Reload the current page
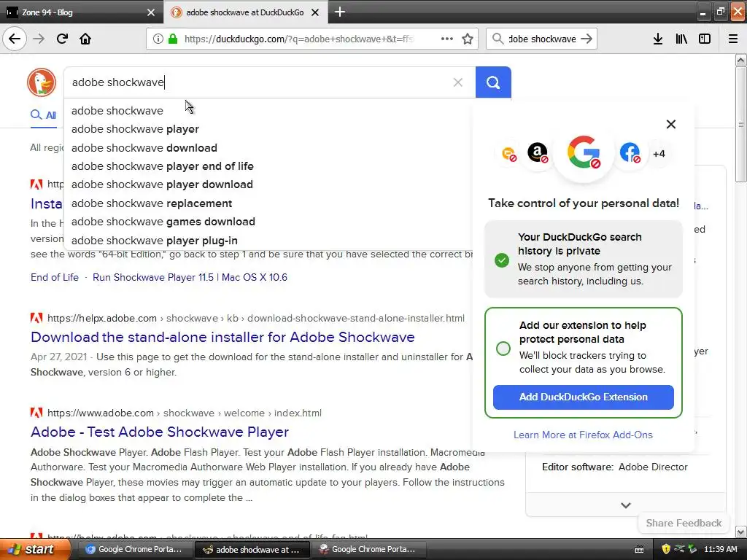Viewport: 747px width, 560px height. point(62,39)
